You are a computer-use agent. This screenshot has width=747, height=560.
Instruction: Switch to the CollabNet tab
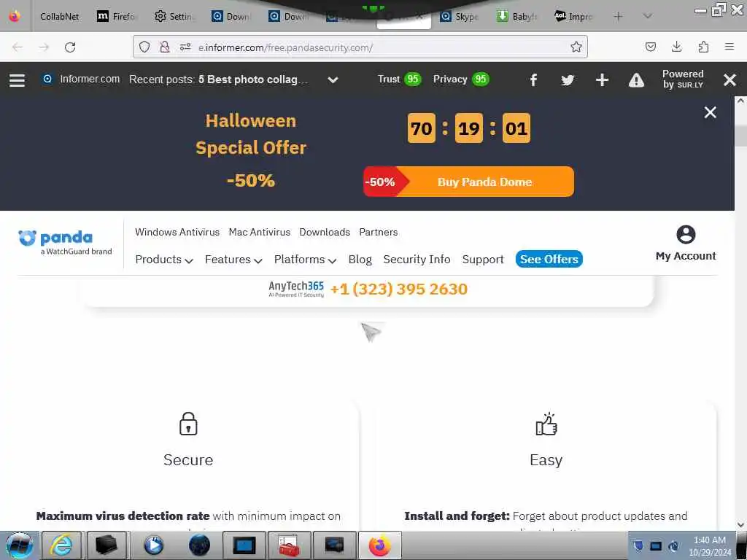pyautogui.click(x=59, y=16)
